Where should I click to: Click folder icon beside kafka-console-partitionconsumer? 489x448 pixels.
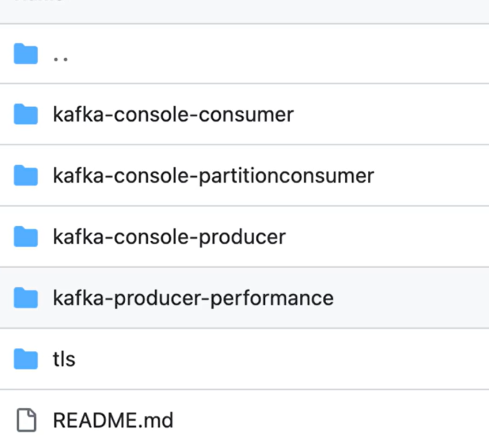coord(25,176)
